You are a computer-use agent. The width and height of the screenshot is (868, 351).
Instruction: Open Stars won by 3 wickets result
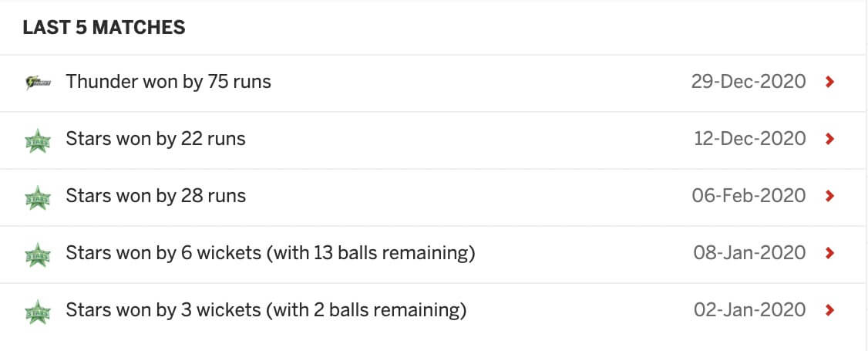click(266, 310)
